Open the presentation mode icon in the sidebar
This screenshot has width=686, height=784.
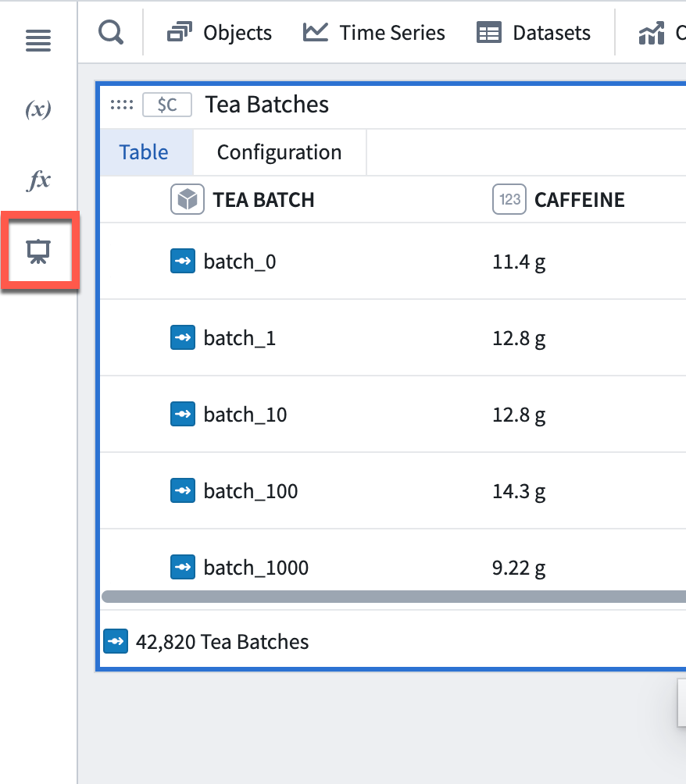(38, 251)
